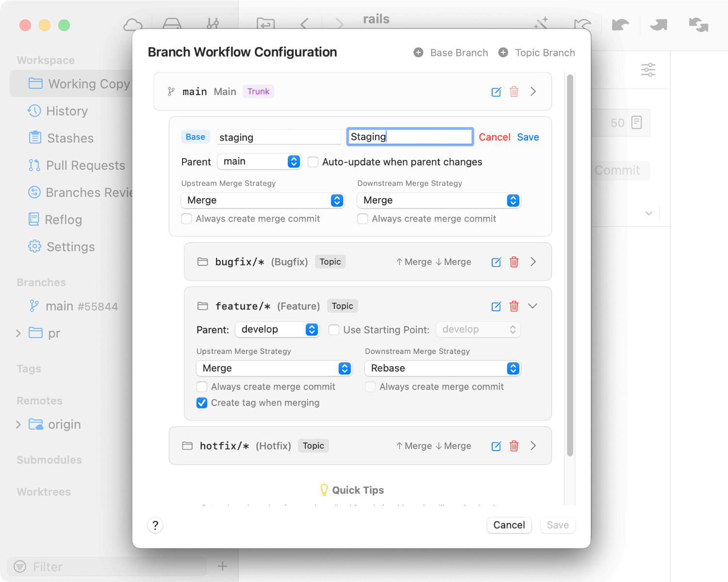
Task: Open the help question mark icon
Action: coord(155,525)
